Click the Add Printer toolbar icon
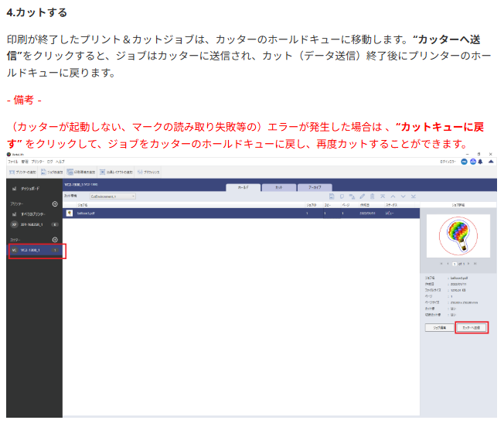 click(x=12, y=171)
